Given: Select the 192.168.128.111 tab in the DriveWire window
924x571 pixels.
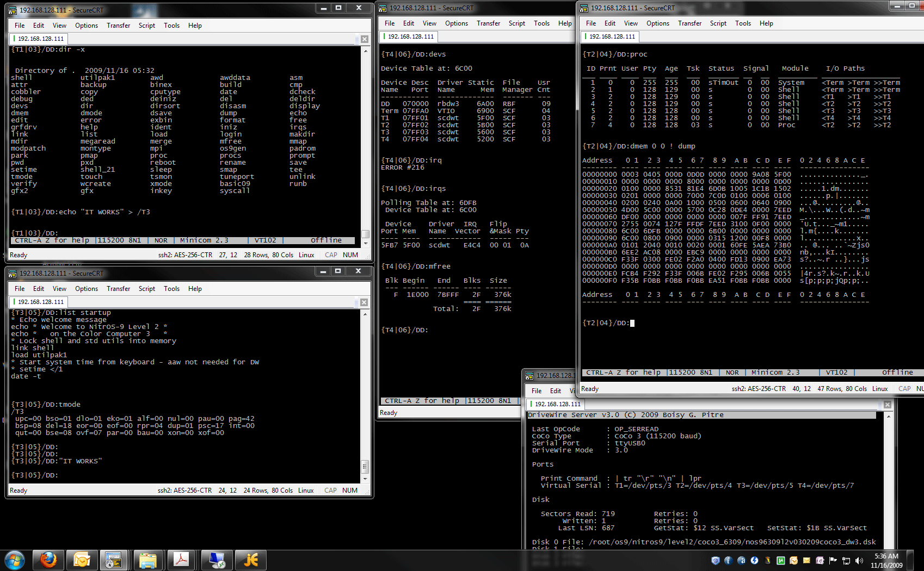Looking at the screenshot, I should pos(555,404).
